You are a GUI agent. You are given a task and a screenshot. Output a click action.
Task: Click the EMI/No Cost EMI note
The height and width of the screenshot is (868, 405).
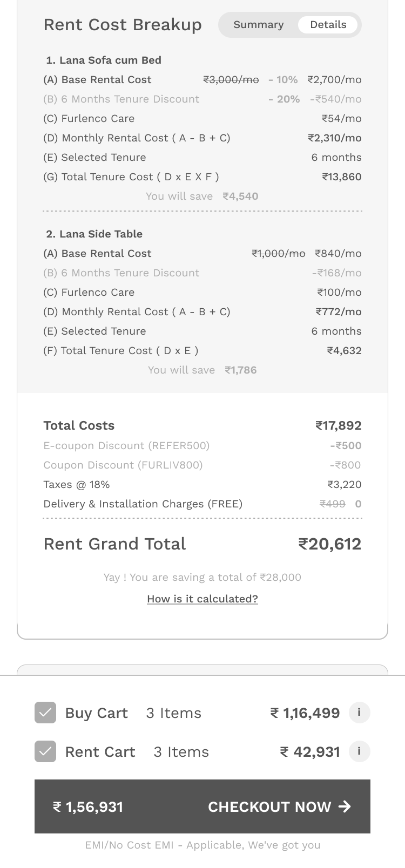(x=202, y=845)
